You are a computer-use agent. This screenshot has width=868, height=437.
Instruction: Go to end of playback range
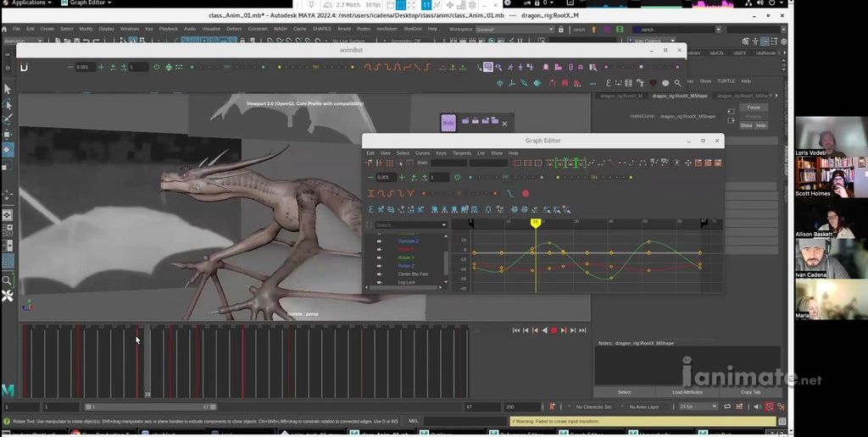click(582, 330)
